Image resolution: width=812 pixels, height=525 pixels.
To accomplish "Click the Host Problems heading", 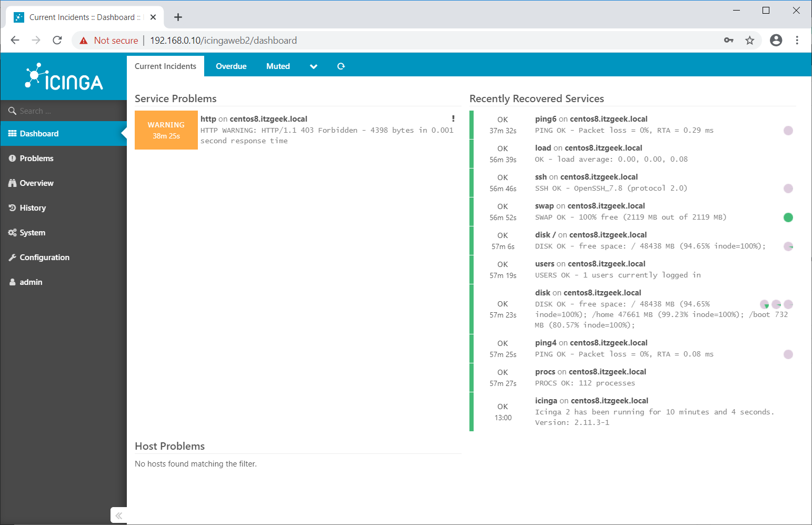I will point(169,446).
